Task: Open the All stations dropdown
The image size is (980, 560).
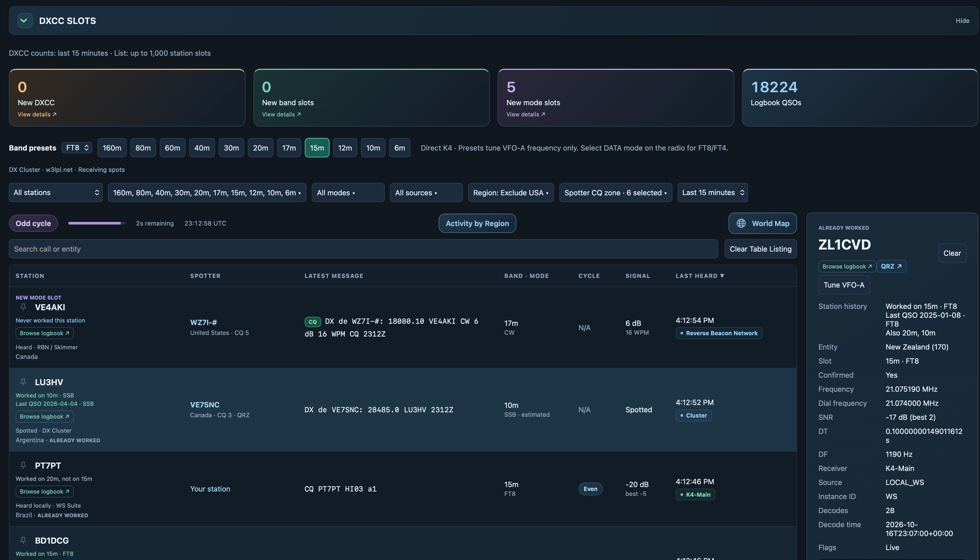Action: [x=56, y=193]
